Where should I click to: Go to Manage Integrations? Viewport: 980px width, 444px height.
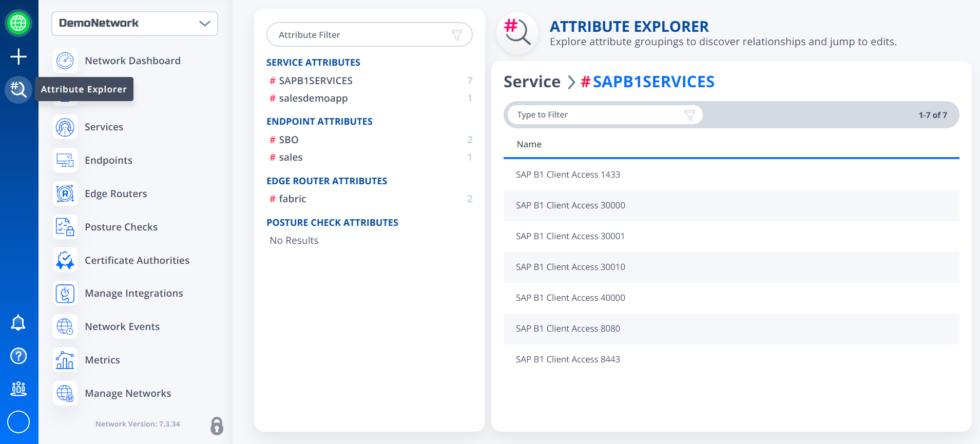[x=134, y=293]
